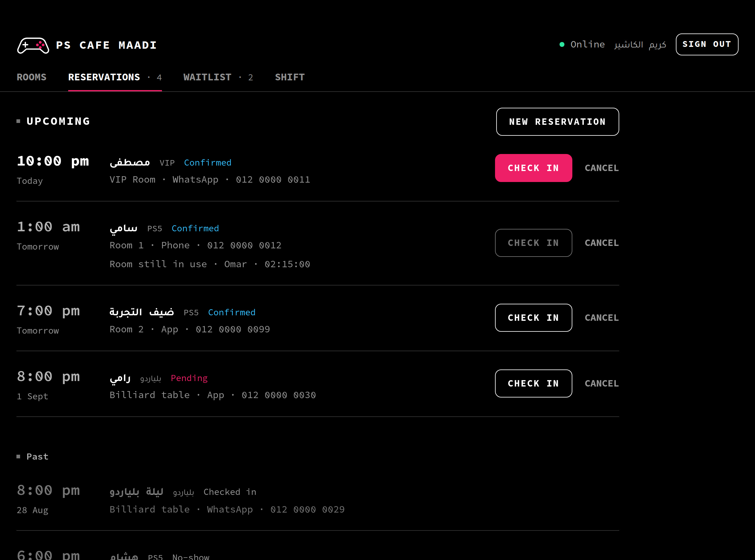Check in مصطفى's 10:00 pm VIP reservation
Image resolution: width=755 pixels, height=560 pixels.
click(533, 168)
